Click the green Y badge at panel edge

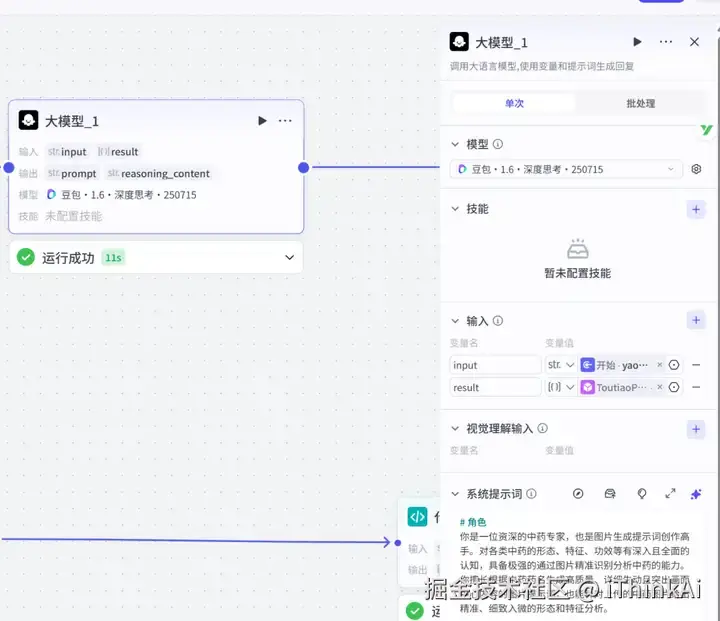707,130
